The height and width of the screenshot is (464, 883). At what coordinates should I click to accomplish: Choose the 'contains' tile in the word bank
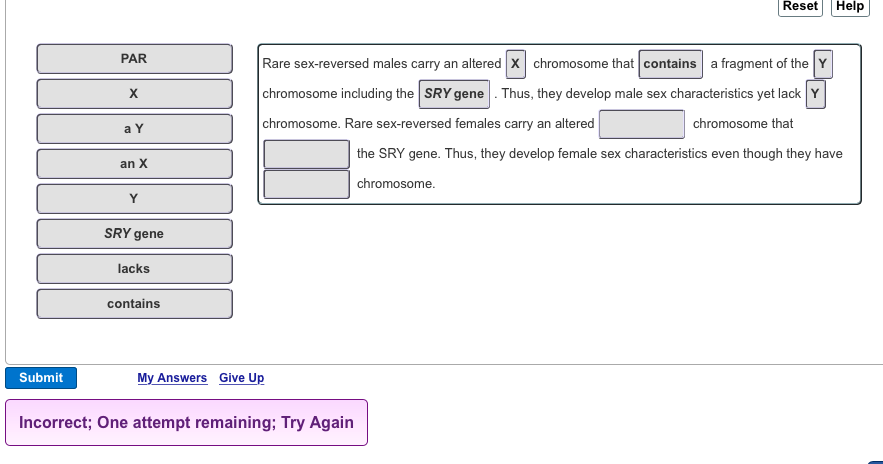[134, 304]
